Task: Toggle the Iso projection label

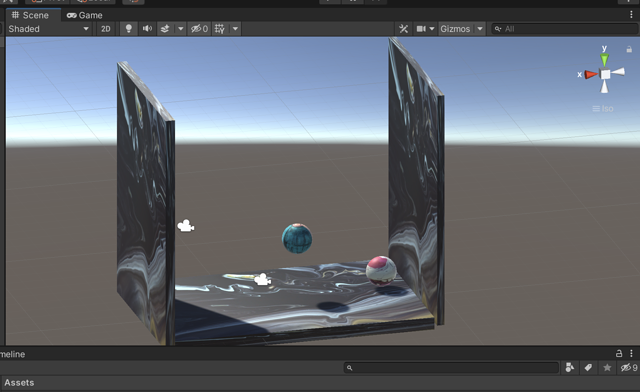Action: 603,109
